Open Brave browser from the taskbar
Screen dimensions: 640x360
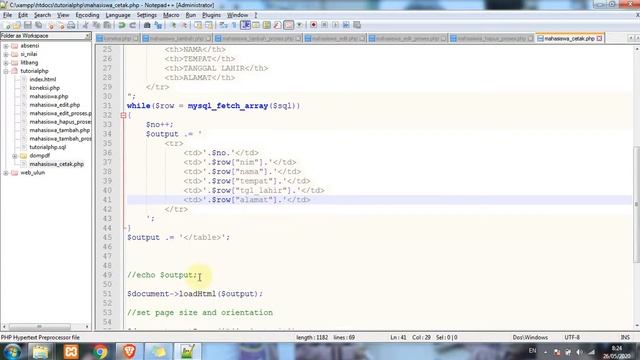[x=129, y=351]
